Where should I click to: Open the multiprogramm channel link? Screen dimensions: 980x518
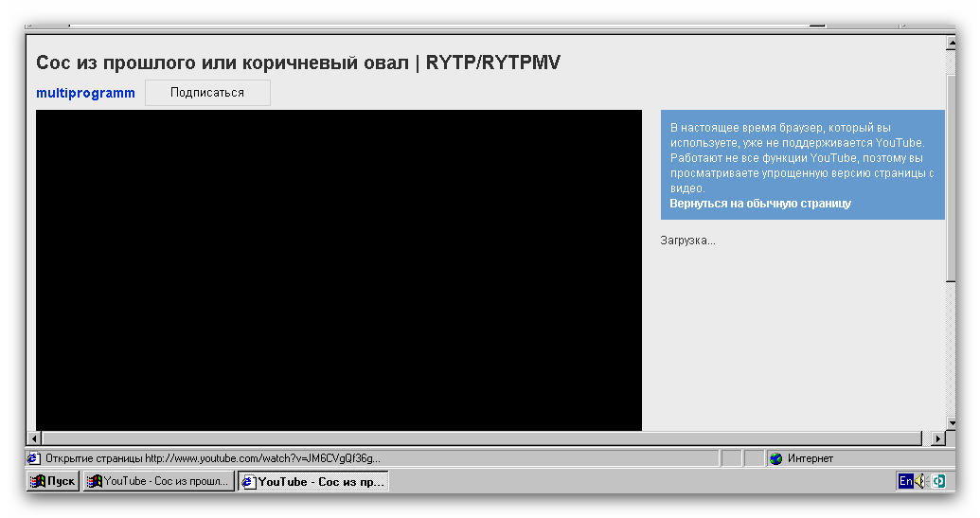85,93
